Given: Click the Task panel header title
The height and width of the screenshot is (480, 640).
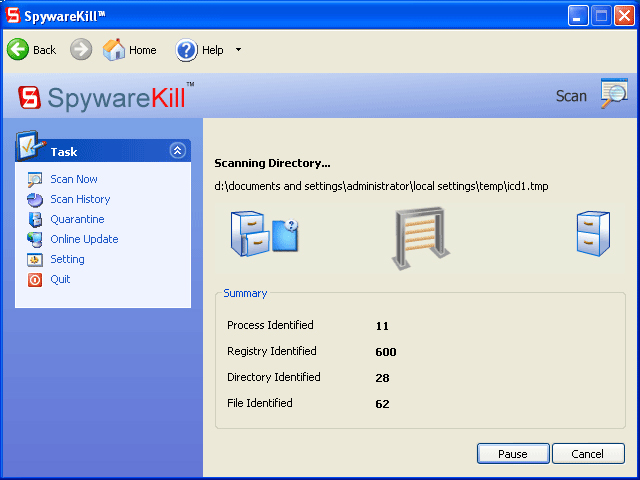Looking at the screenshot, I should 64,152.
